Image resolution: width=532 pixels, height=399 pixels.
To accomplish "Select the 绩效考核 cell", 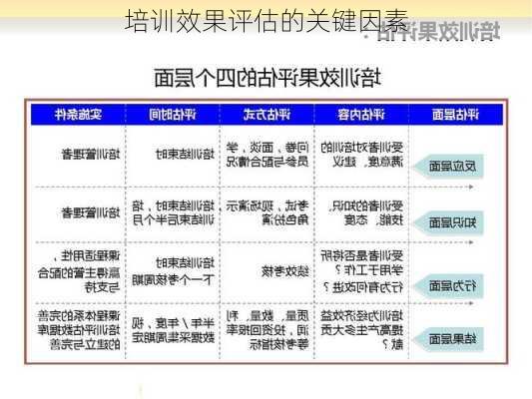I will coord(285,271).
